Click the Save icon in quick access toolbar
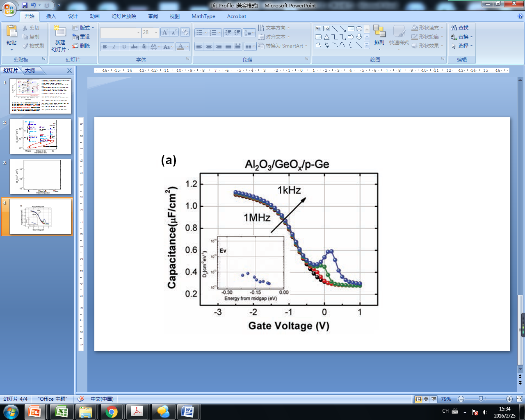Screen dimensions: 525x420 click(25, 5)
